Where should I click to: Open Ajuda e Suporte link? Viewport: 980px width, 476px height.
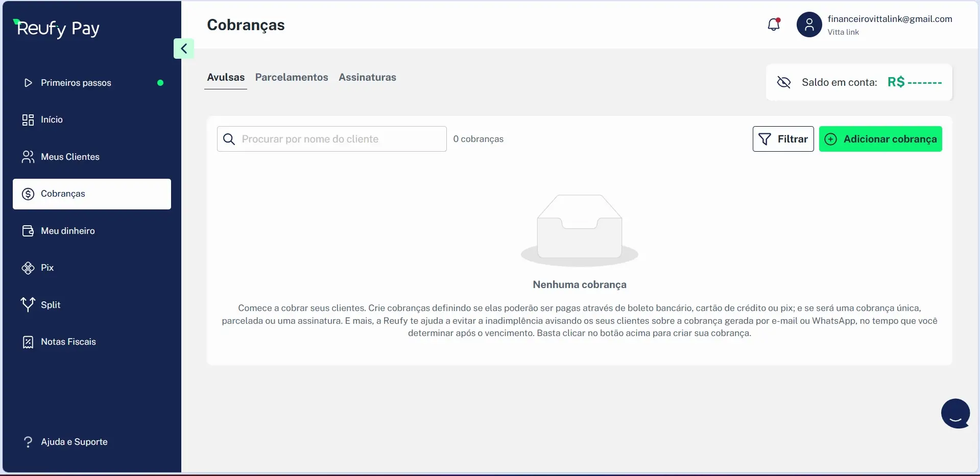74,442
